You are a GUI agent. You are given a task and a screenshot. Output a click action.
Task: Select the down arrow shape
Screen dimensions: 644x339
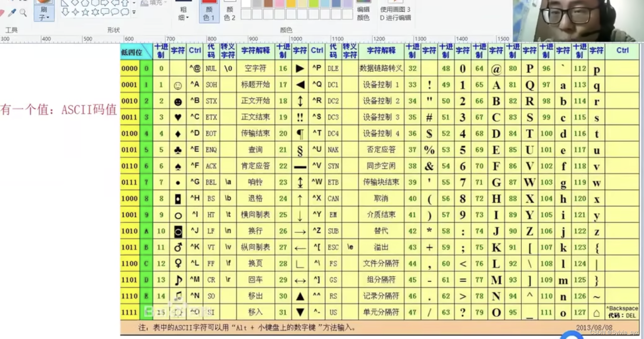[65, 12]
